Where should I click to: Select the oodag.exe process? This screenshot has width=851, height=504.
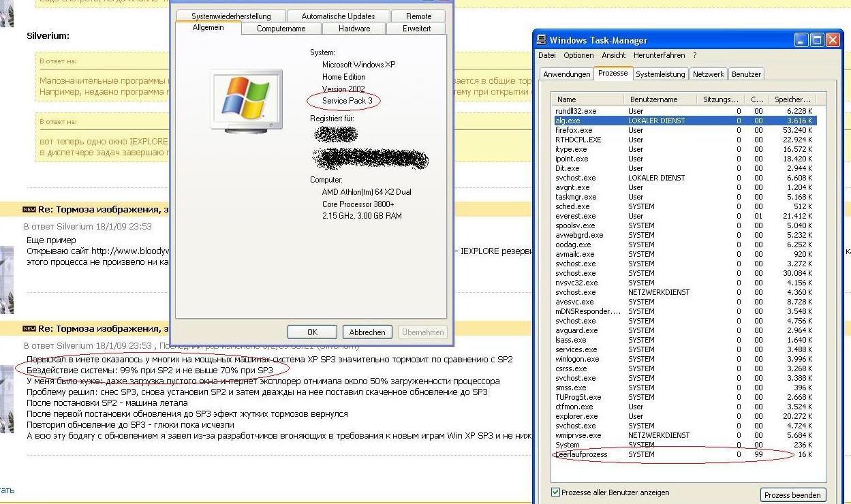pyautogui.click(x=684, y=245)
